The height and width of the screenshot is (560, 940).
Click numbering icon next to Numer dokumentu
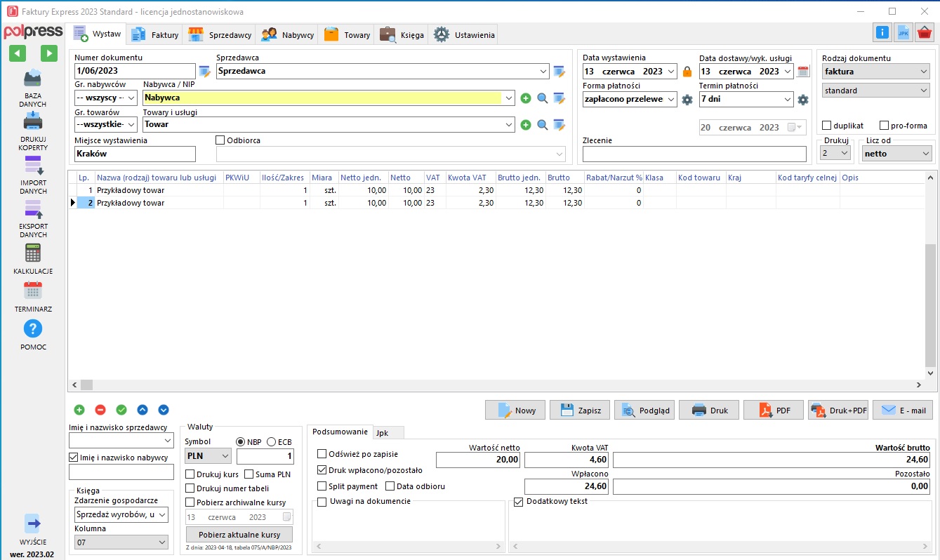pos(204,71)
